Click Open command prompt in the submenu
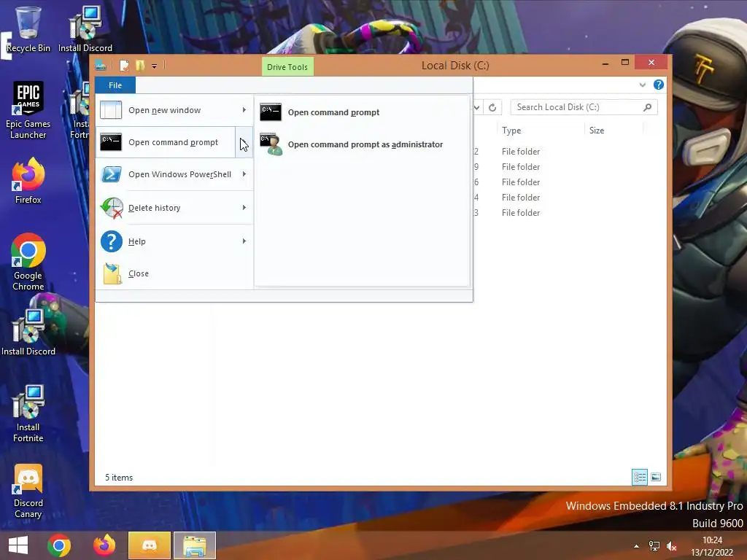The image size is (747, 560). click(362, 112)
